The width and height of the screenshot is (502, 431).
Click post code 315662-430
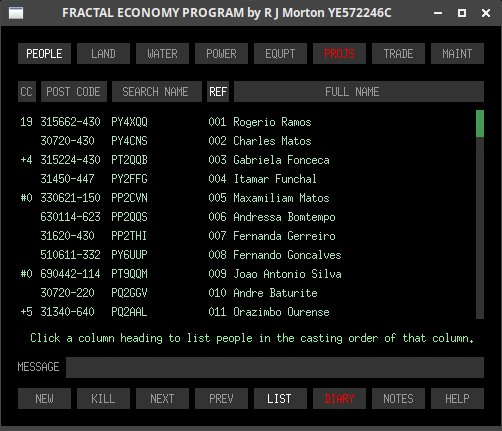tap(70, 122)
